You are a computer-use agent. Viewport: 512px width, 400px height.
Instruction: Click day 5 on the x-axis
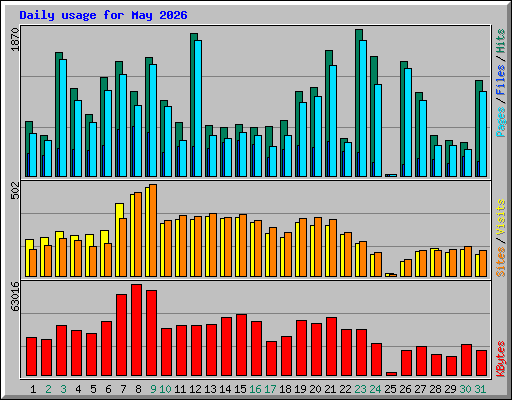(93, 389)
